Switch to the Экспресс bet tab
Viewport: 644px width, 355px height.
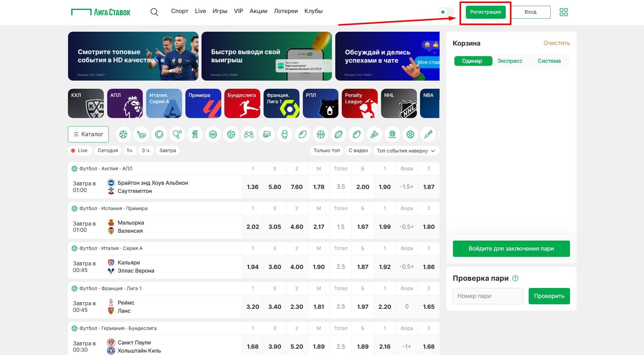pos(510,61)
